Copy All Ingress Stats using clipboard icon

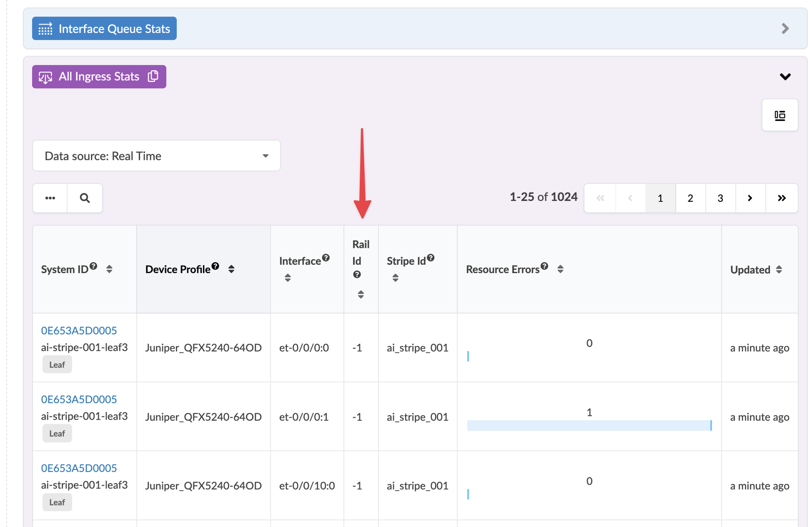[x=153, y=76]
